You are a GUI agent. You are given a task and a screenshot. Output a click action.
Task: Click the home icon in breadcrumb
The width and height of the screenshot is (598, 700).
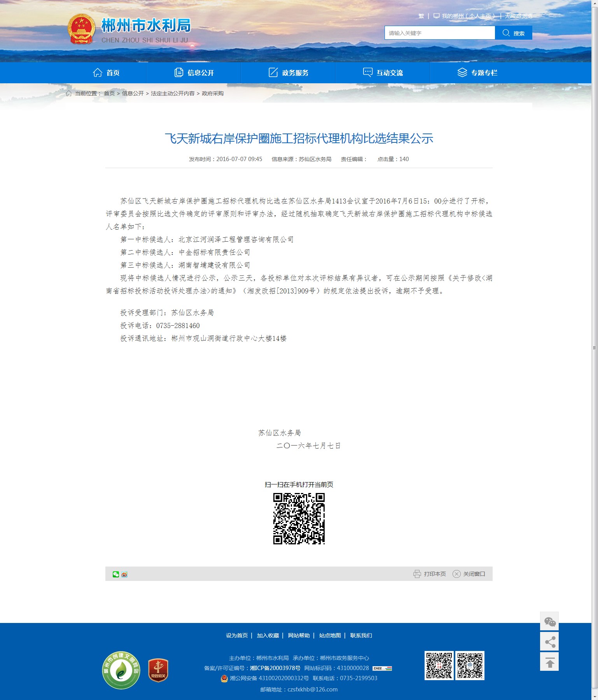(x=69, y=93)
